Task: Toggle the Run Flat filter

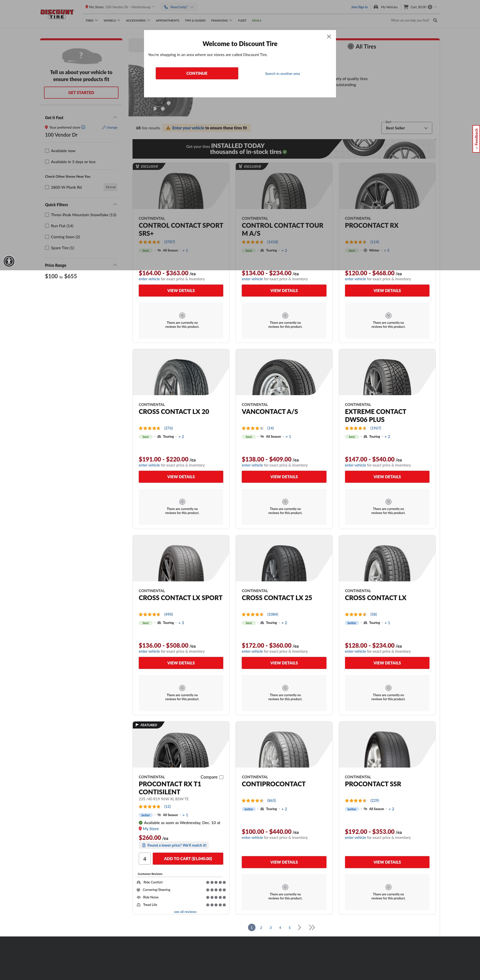Action: (x=47, y=226)
